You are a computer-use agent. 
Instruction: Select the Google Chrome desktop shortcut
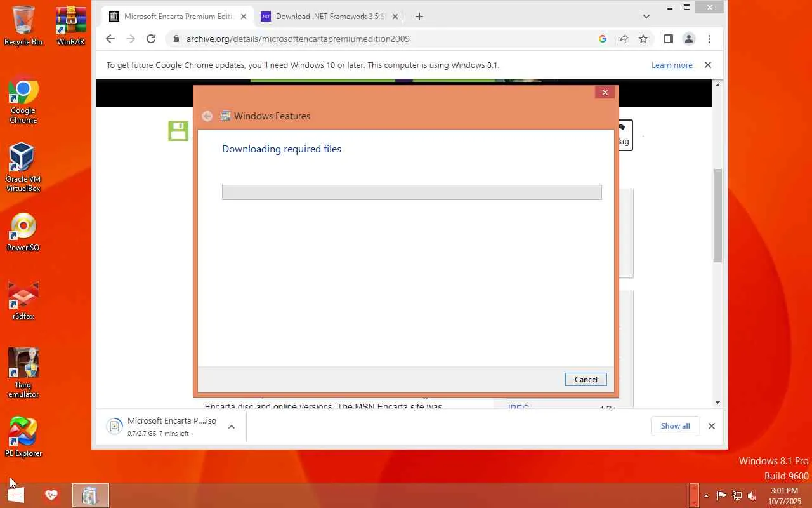pos(23,100)
